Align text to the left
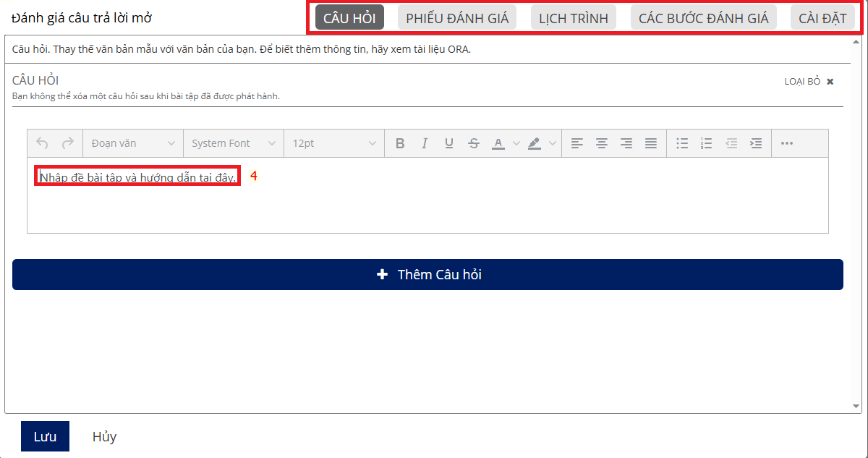 pyautogui.click(x=576, y=143)
